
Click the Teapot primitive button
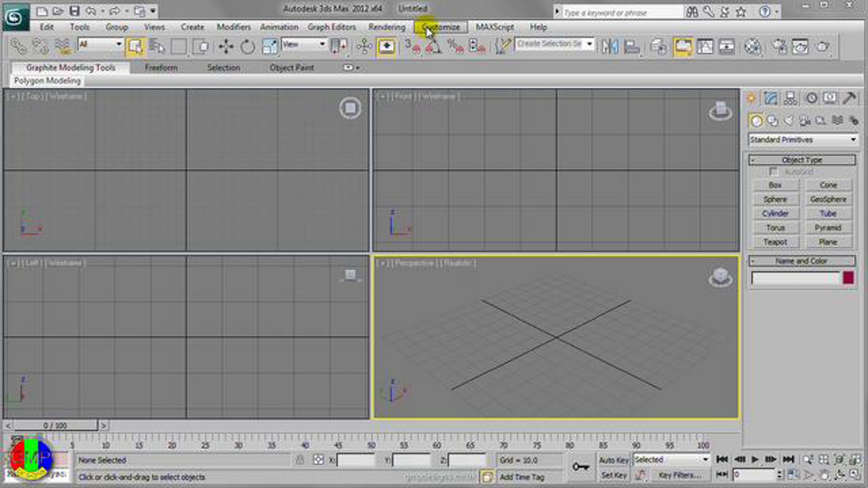tap(775, 242)
